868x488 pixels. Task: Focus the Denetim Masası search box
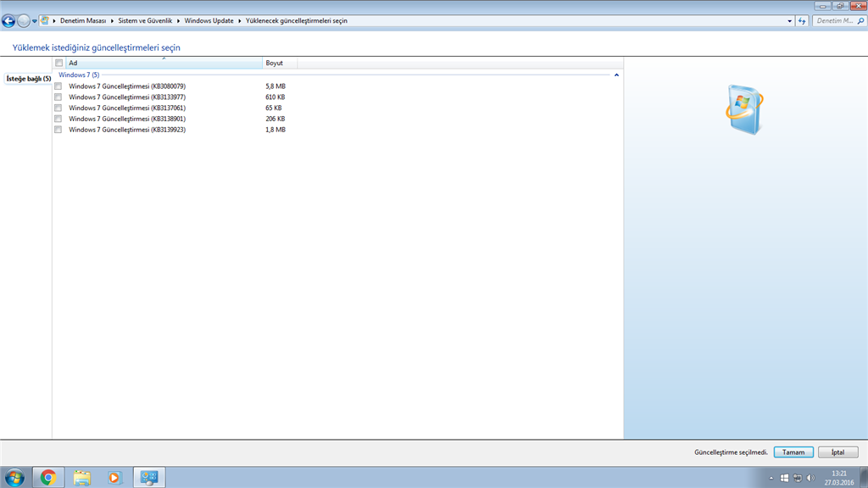point(835,21)
